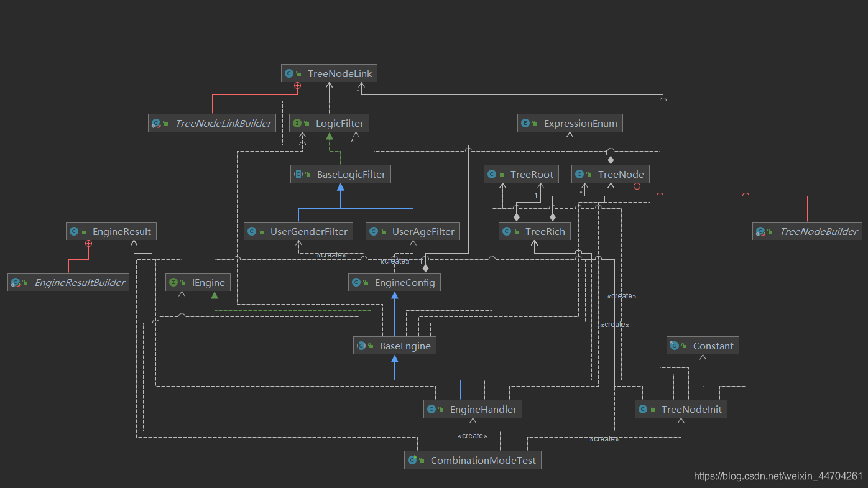Select the IEngine interface node

coord(198,282)
